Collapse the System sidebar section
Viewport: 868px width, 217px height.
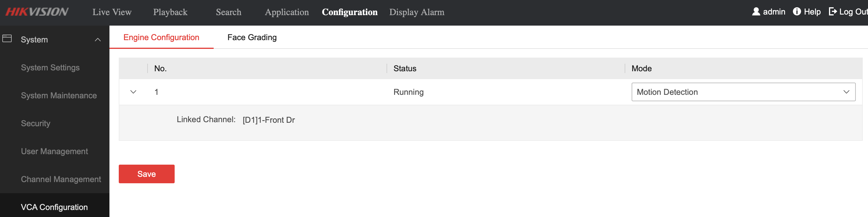(x=98, y=40)
